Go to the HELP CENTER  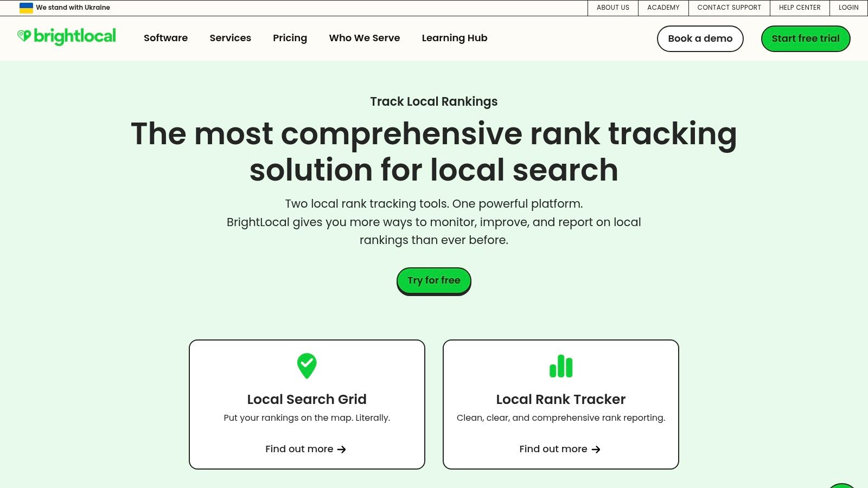800,8
